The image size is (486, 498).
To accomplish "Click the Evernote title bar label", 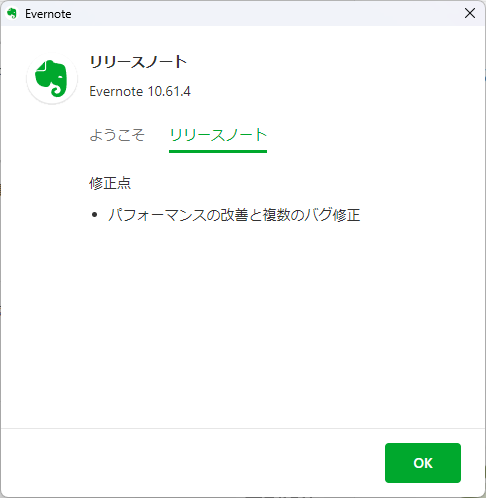I will (x=48, y=14).
